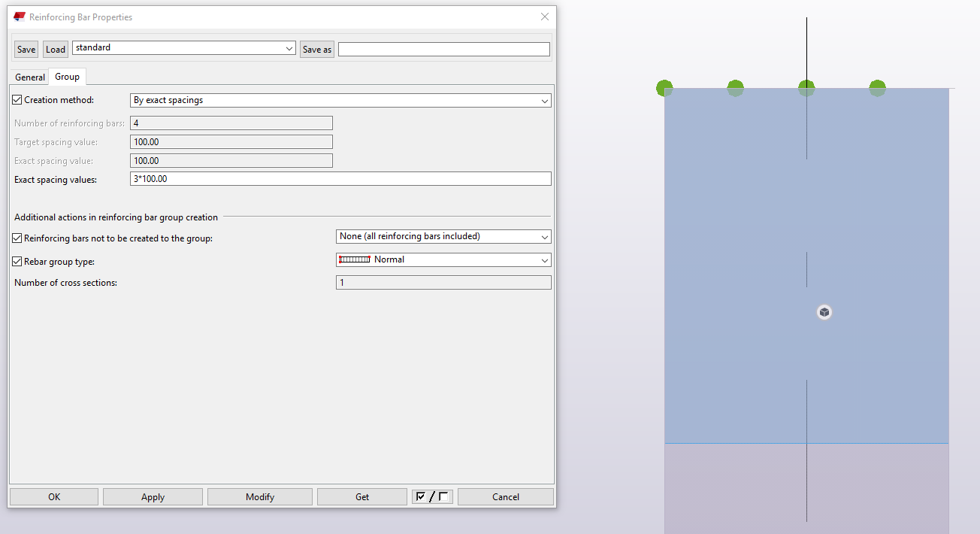Click the Save as name input field
Screen dimensions: 980x534
pos(444,49)
